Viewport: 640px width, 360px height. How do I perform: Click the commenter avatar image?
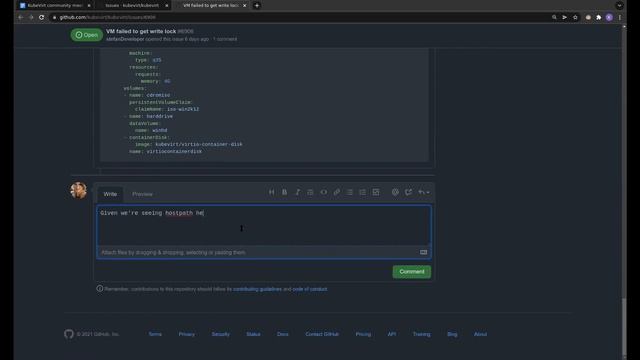click(x=78, y=191)
